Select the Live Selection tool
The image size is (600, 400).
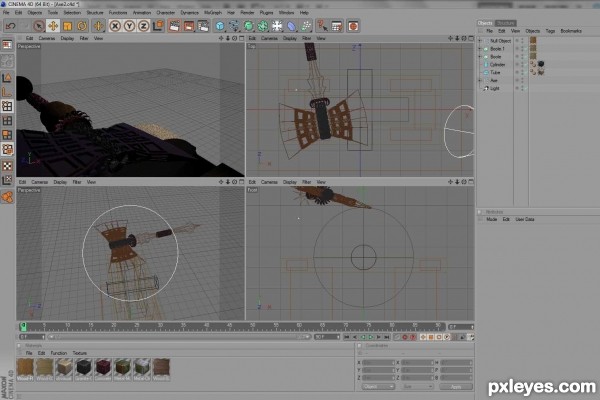[38, 26]
